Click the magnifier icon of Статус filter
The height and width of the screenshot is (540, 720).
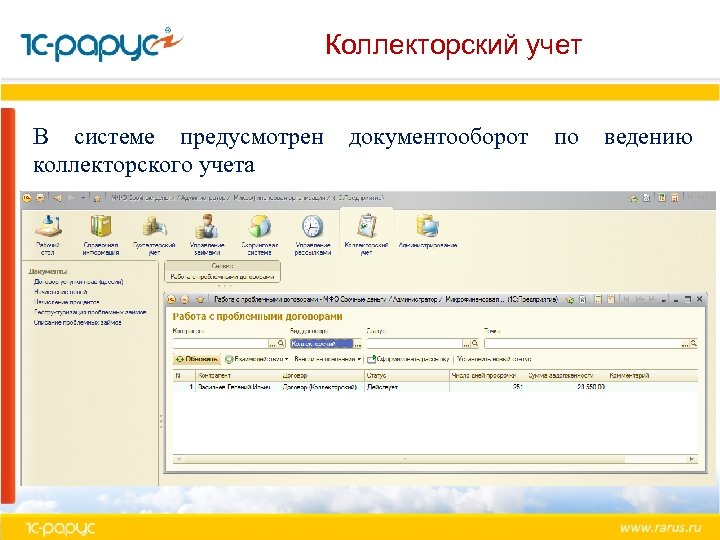click(x=475, y=343)
